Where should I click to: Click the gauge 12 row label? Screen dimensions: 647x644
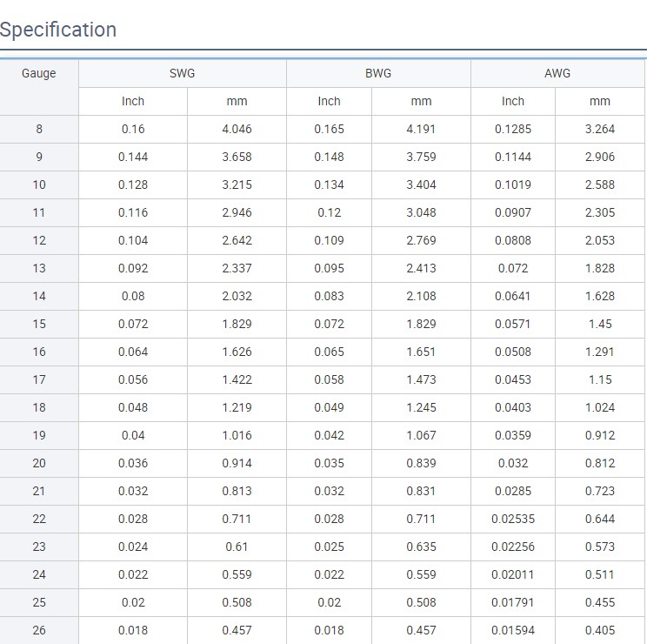[38, 240]
